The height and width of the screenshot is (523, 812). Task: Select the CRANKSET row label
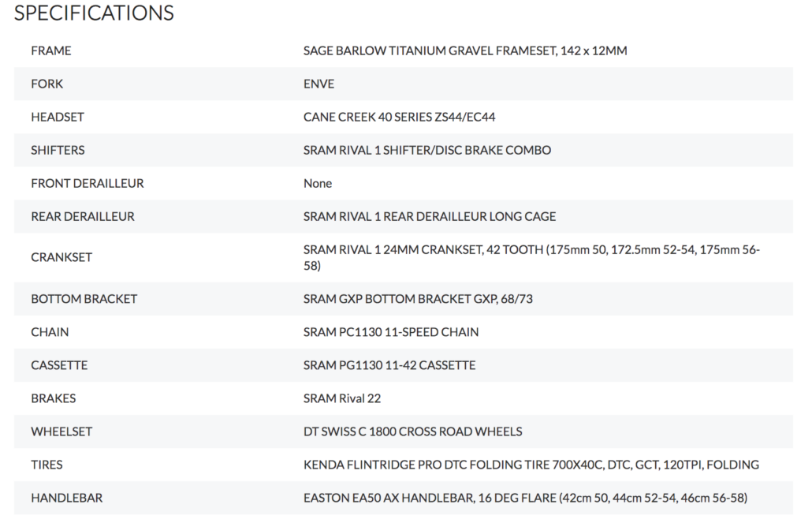point(61,258)
